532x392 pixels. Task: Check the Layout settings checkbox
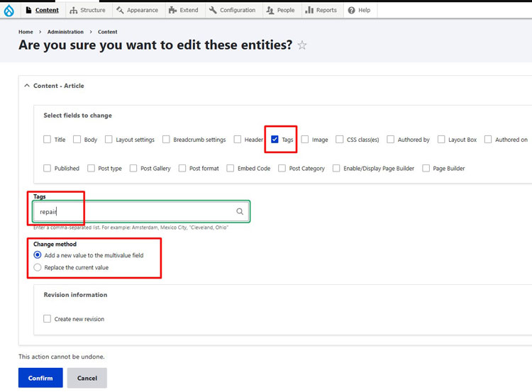[109, 140]
